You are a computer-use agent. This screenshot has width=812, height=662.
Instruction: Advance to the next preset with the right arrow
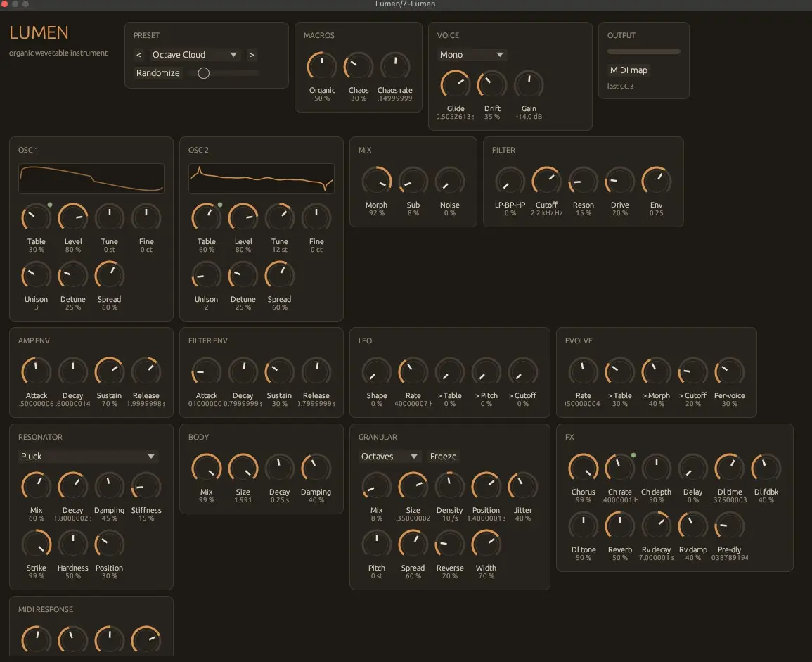point(252,55)
